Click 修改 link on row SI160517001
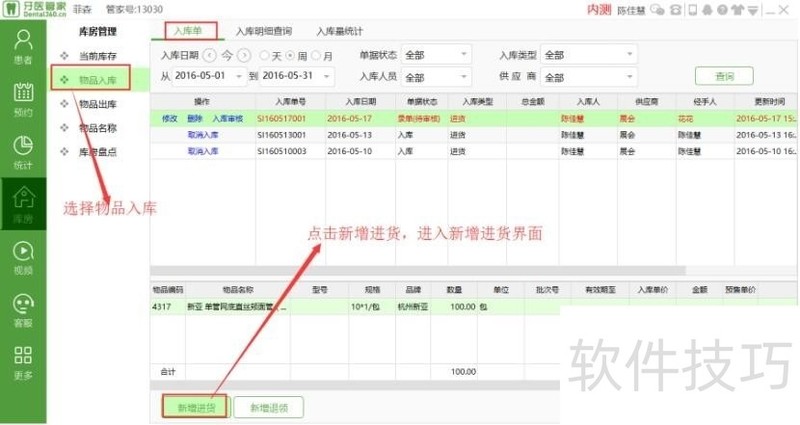Image resolution: width=800 pixels, height=425 pixels. [x=169, y=118]
